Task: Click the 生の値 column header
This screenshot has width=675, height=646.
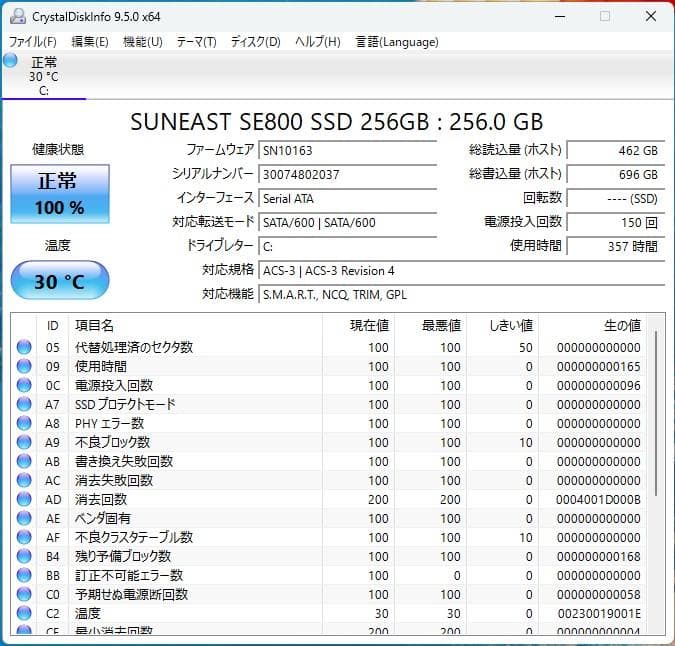Action: click(x=592, y=325)
